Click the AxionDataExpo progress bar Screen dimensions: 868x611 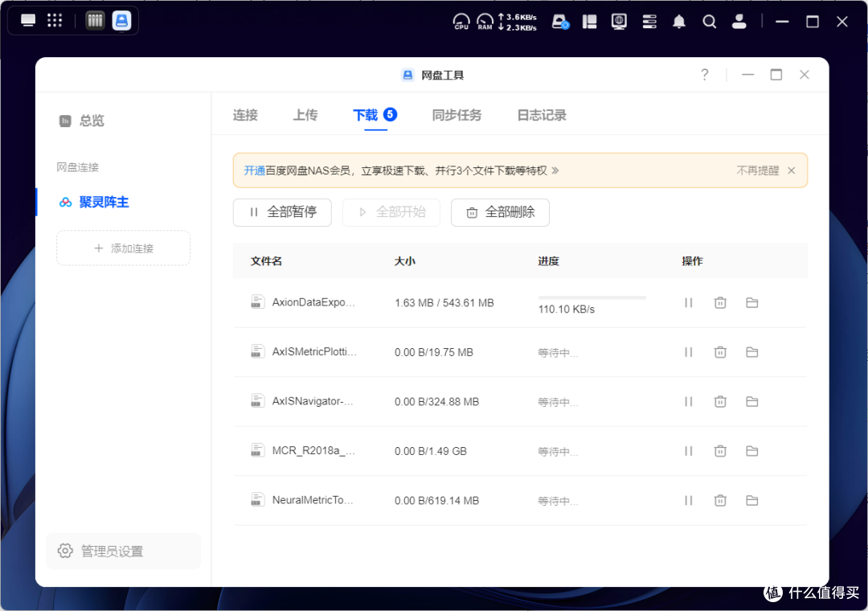(x=592, y=297)
